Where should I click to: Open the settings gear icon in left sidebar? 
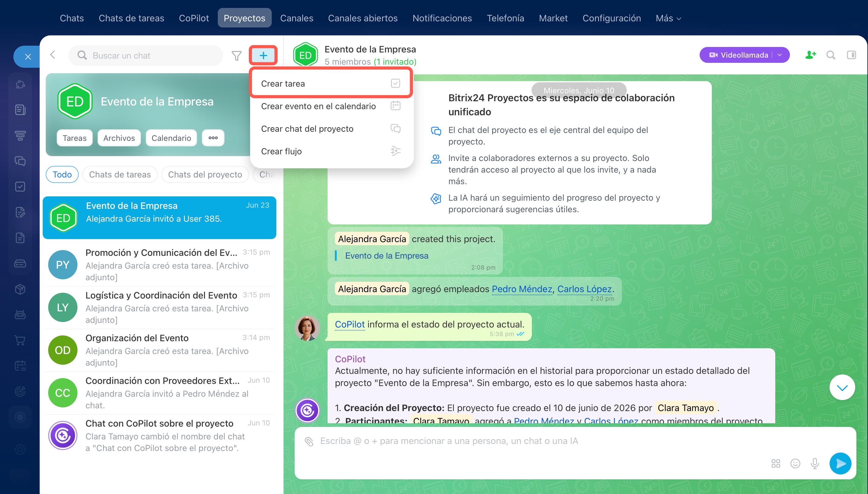point(20,449)
